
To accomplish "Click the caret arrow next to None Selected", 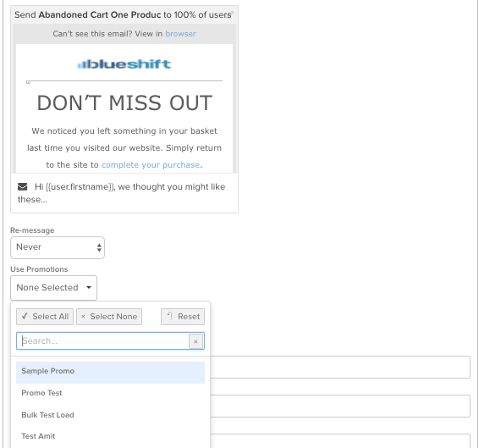I will point(89,287).
